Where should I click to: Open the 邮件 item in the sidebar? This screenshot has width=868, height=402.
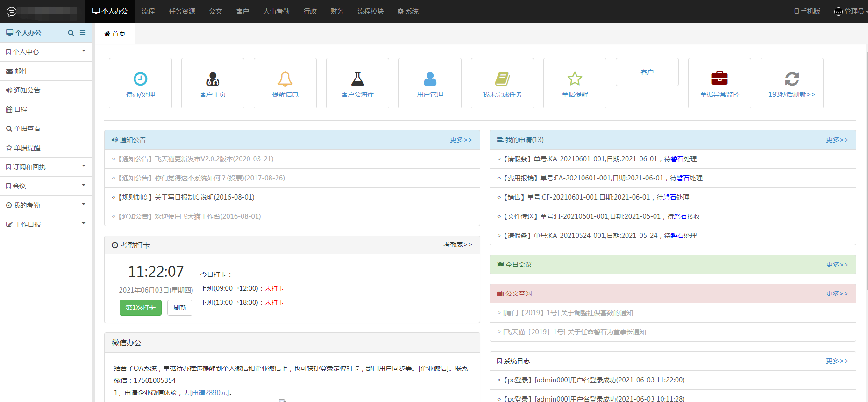21,71
